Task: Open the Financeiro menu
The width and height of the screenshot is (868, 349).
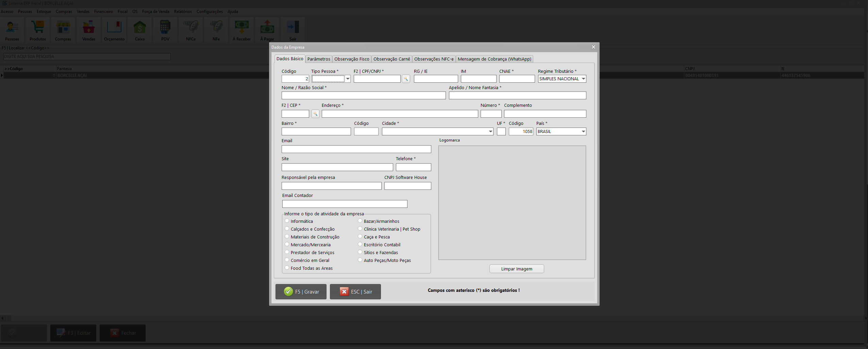Action: 103,12
